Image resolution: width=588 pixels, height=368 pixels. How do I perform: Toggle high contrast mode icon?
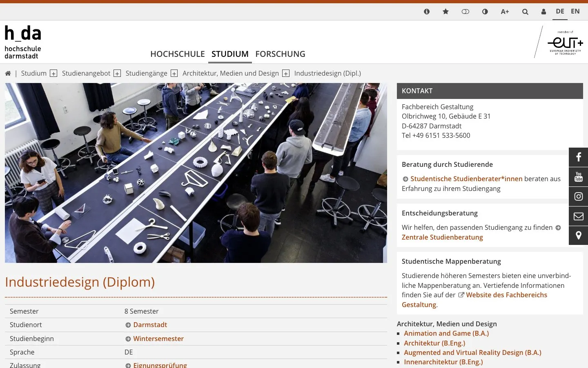pyautogui.click(x=485, y=11)
